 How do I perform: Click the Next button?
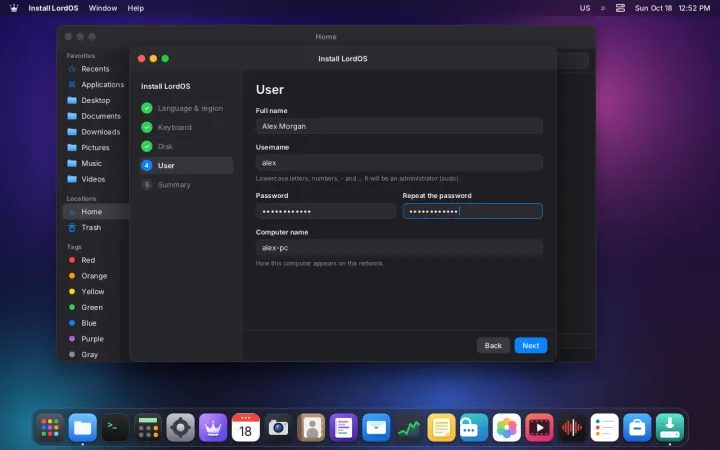[x=530, y=345]
